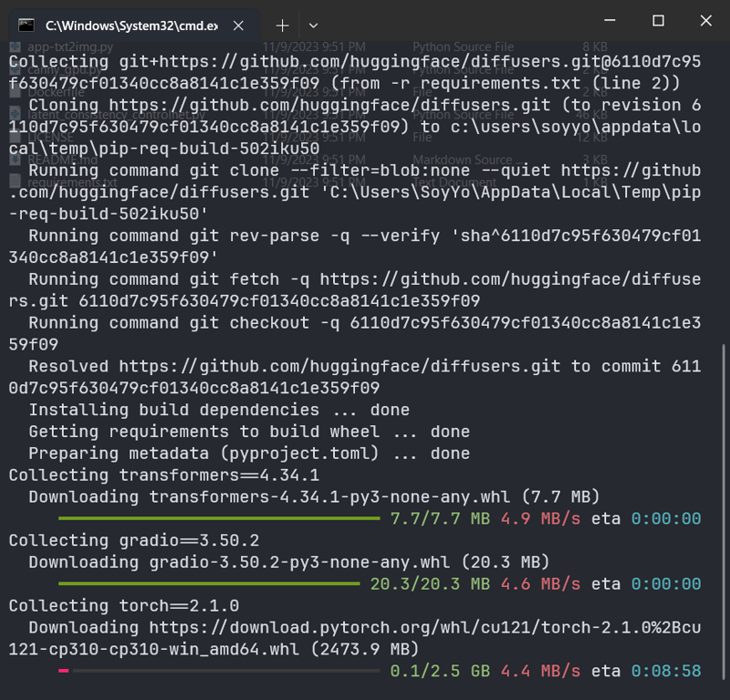Screen dimensions: 730x700
Task: Click the transformers size '7.7/7.7 MB'
Action: 440,518
